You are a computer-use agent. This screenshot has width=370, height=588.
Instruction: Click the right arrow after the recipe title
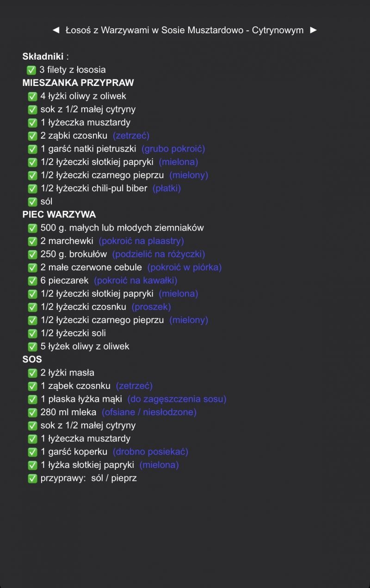click(x=314, y=30)
